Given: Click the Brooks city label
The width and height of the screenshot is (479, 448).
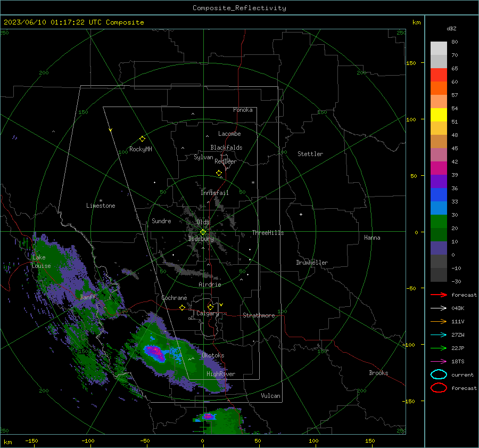Looking at the screenshot, I should pyautogui.click(x=378, y=373).
